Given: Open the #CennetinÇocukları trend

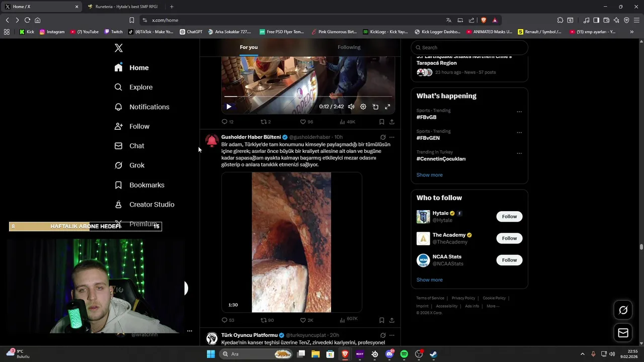Looking at the screenshot, I should coord(441,159).
